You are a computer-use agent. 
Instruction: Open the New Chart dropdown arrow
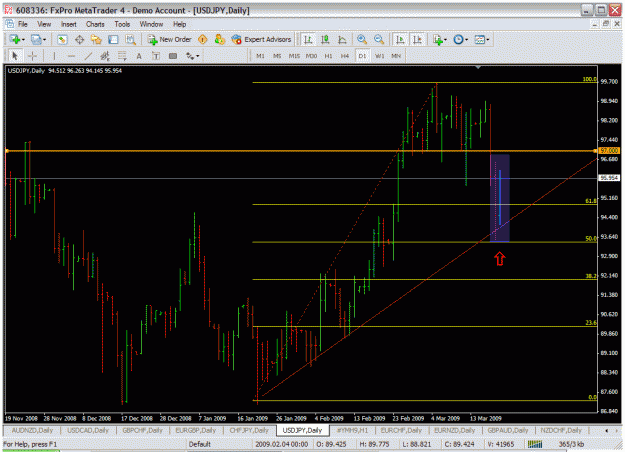24,39
